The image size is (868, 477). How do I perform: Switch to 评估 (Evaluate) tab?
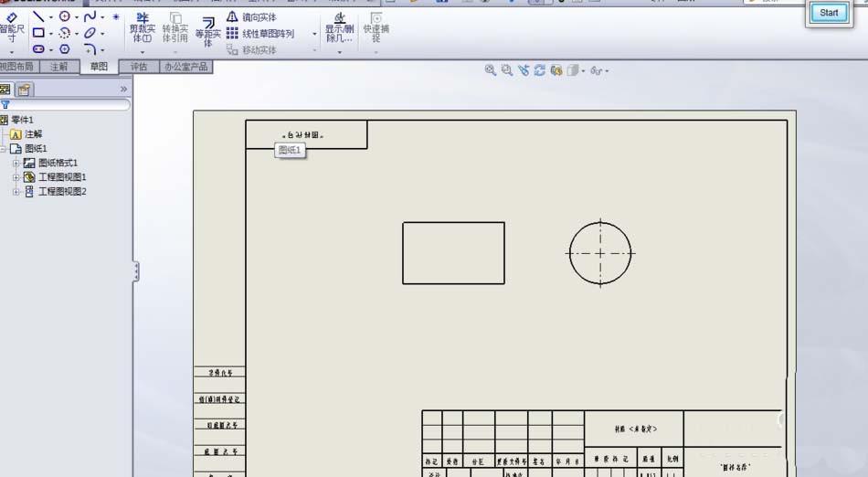(139, 67)
